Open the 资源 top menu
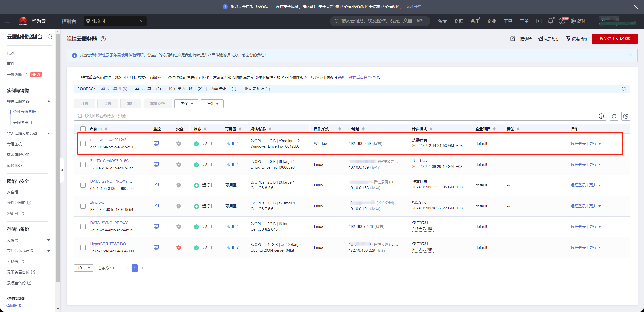The height and width of the screenshot is (312, 644). (x=459, y=21)
